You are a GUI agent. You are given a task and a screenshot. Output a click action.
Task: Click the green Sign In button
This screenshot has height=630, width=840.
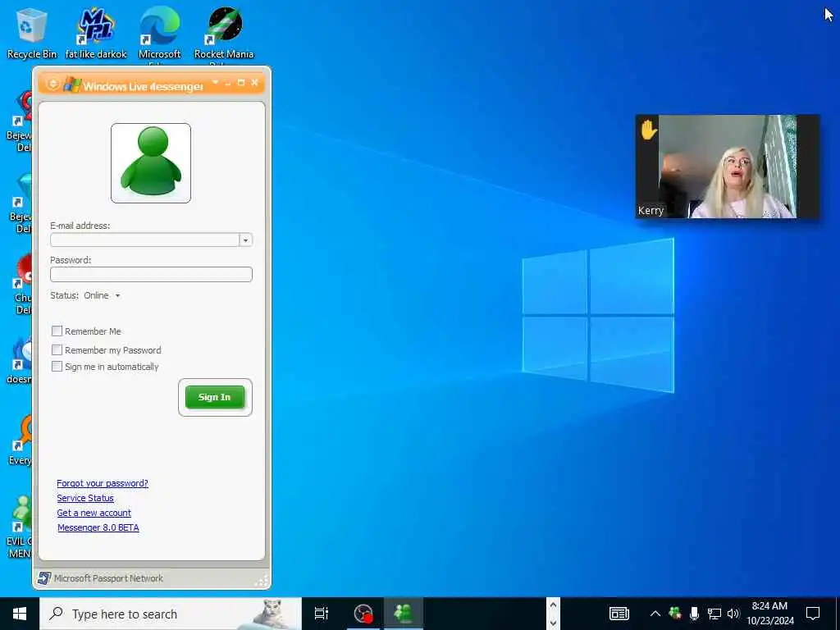[215, 397]
